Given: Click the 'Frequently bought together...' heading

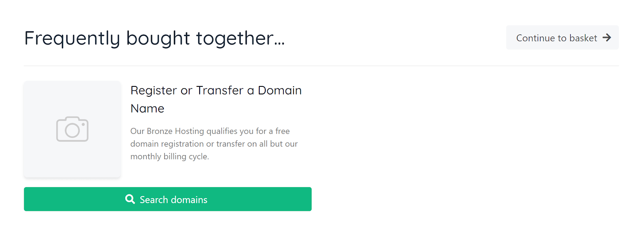Looking at the screenshot, I should [x=155, y=39].
